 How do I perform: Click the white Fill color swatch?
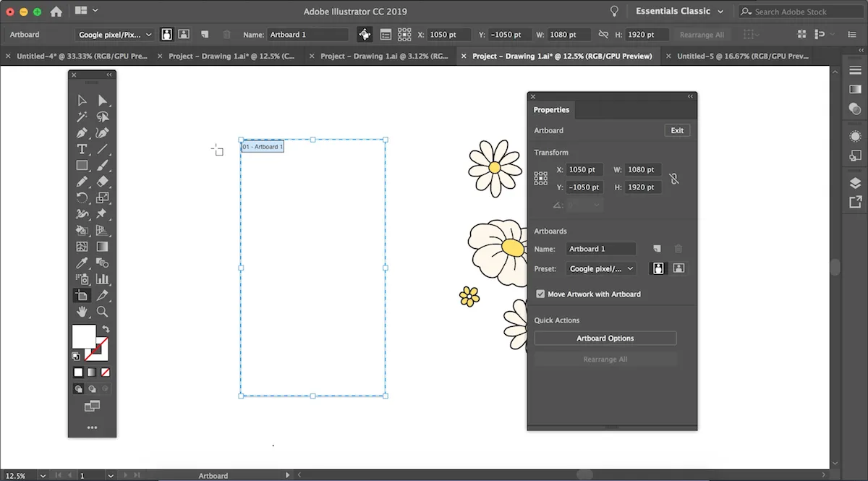(x=83, y=336)
